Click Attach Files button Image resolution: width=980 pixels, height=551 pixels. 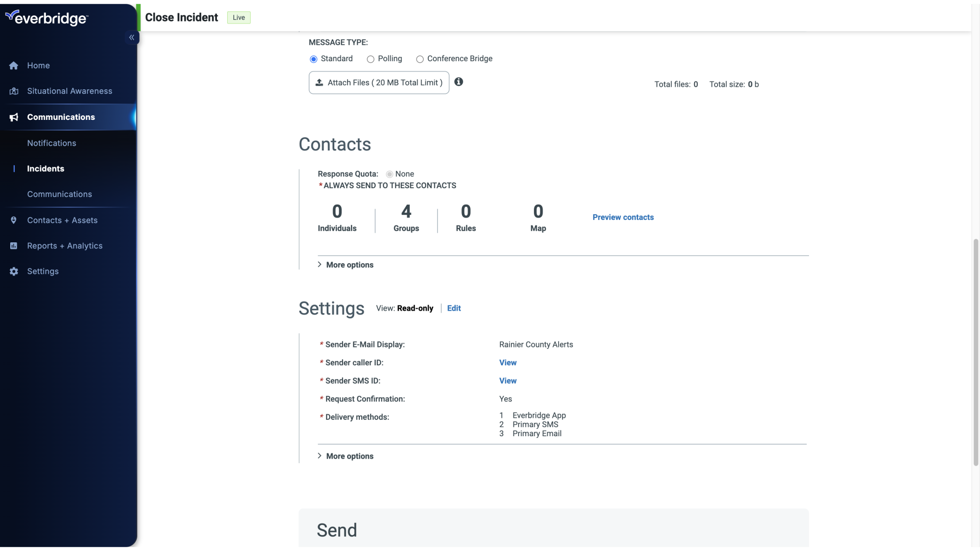(x=379, y=83)
